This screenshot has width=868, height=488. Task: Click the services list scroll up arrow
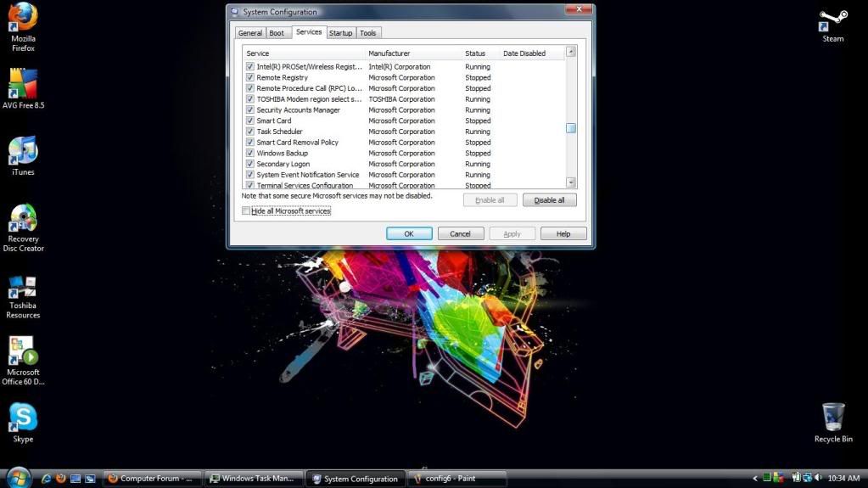click(571, 52)
